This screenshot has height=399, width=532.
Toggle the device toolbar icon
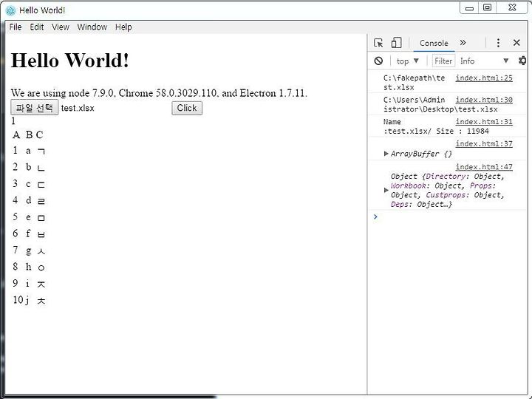pos(396,43)
